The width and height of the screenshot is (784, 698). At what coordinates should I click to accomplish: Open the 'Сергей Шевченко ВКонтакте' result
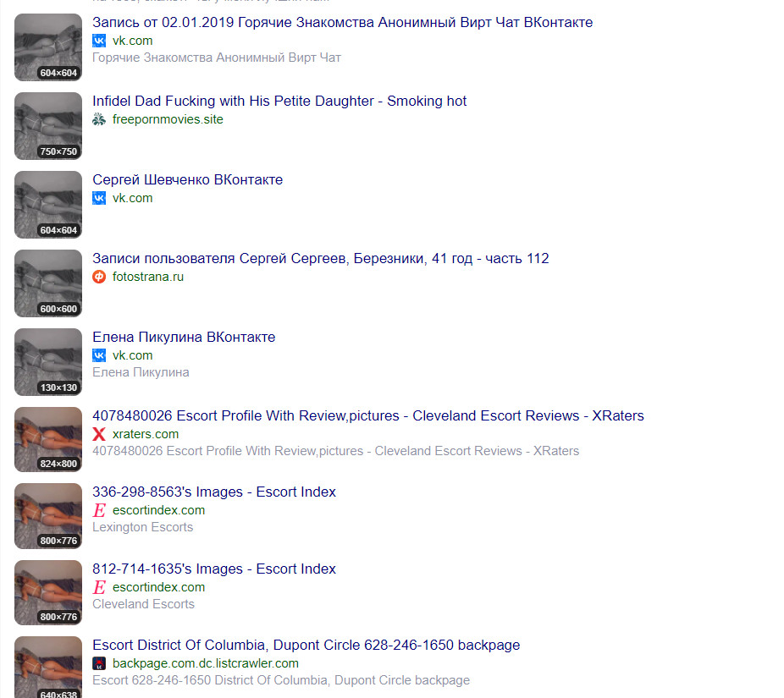tap(187, 180)
